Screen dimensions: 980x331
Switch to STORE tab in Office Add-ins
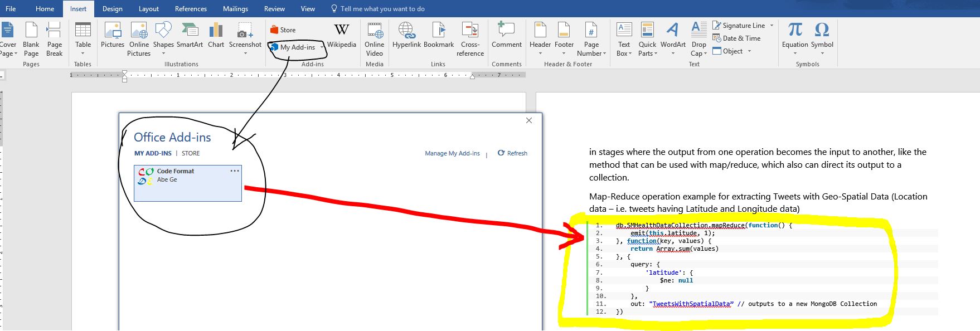tap(191, 153)
